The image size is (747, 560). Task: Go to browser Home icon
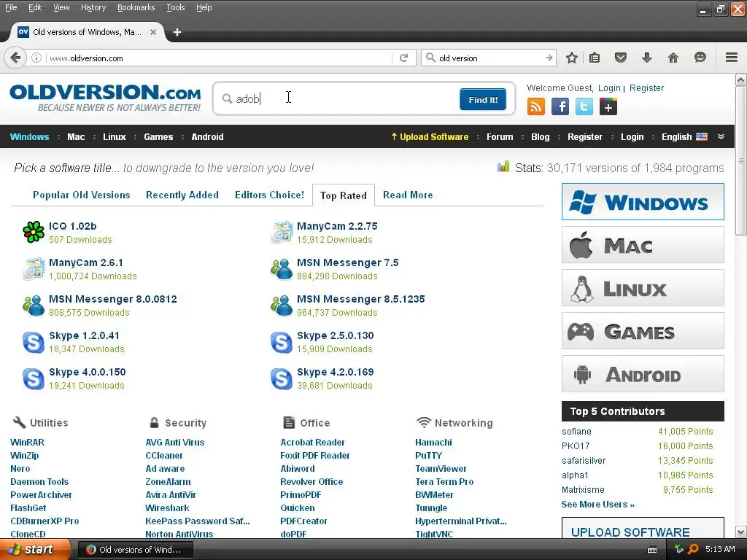pos(673,58)
